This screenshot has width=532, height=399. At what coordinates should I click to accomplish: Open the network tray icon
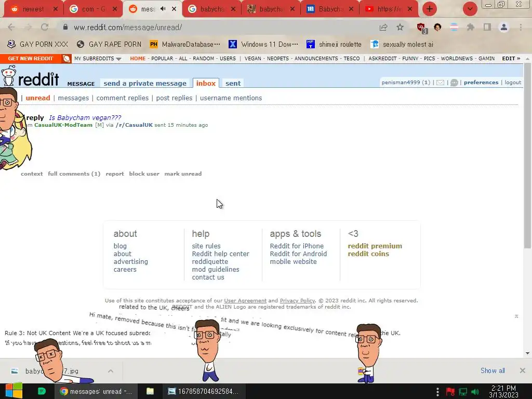click(463, 392)
